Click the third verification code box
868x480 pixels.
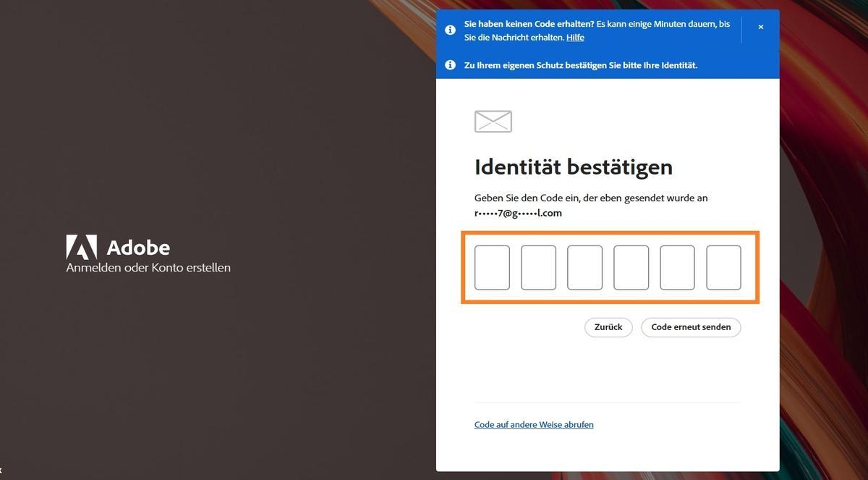(x=584, y=267)
